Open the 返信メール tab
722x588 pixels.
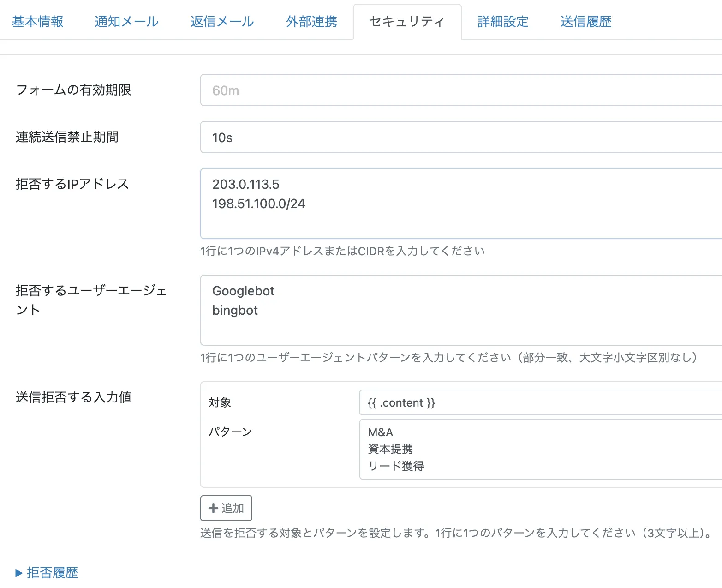[x=222, y=22]
